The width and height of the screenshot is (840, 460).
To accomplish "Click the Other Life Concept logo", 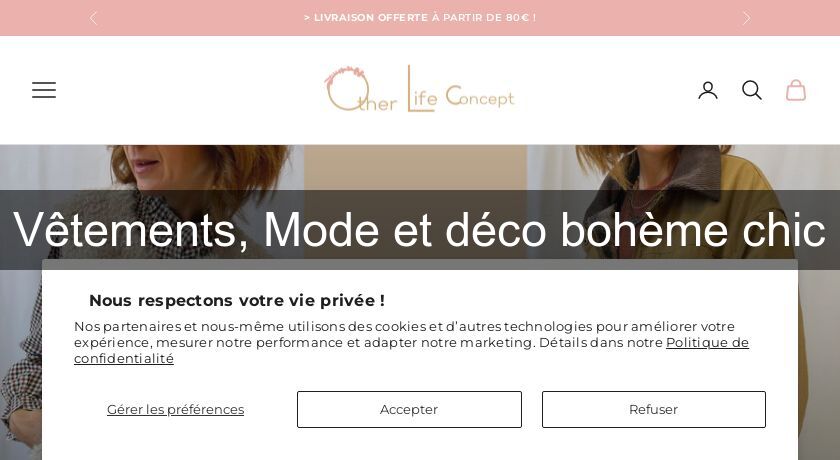I will point(420,90).
